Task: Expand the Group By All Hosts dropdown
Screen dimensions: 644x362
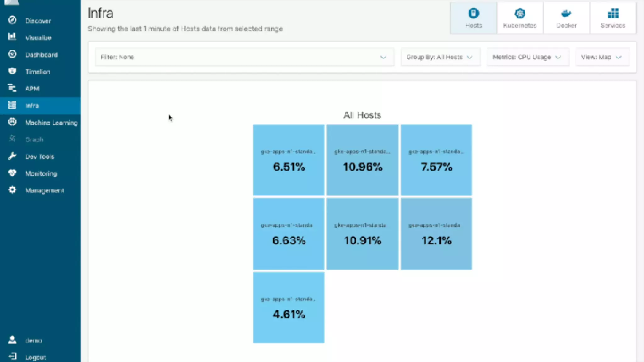Action: click(x=440, y=57)
